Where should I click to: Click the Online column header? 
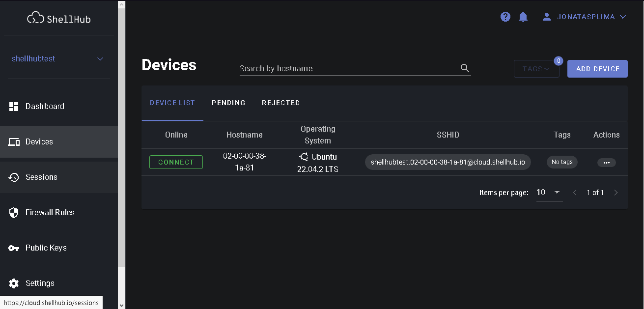tap(176, 135)
